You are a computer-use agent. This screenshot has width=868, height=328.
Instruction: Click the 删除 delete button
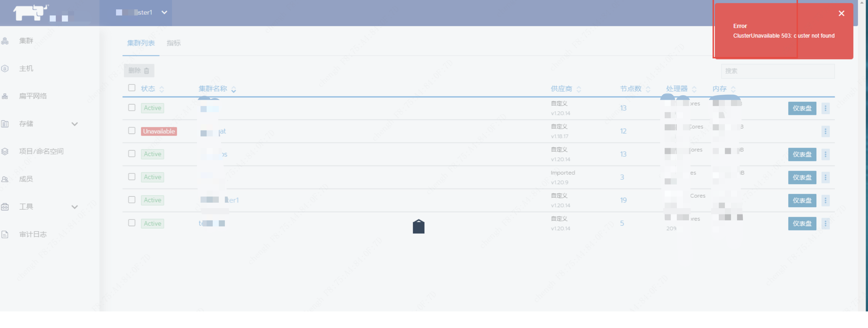click(139, 71)
